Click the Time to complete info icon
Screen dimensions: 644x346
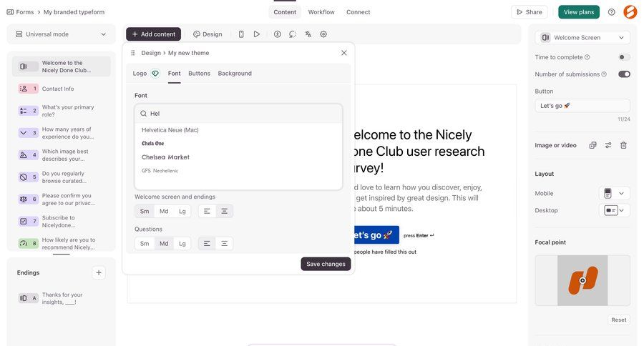pos(587,57)
